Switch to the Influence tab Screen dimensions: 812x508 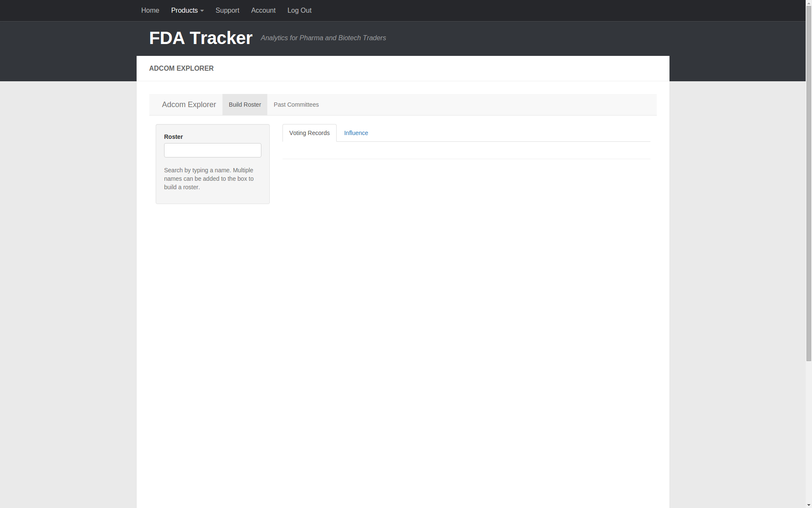[x=356, y=133]
